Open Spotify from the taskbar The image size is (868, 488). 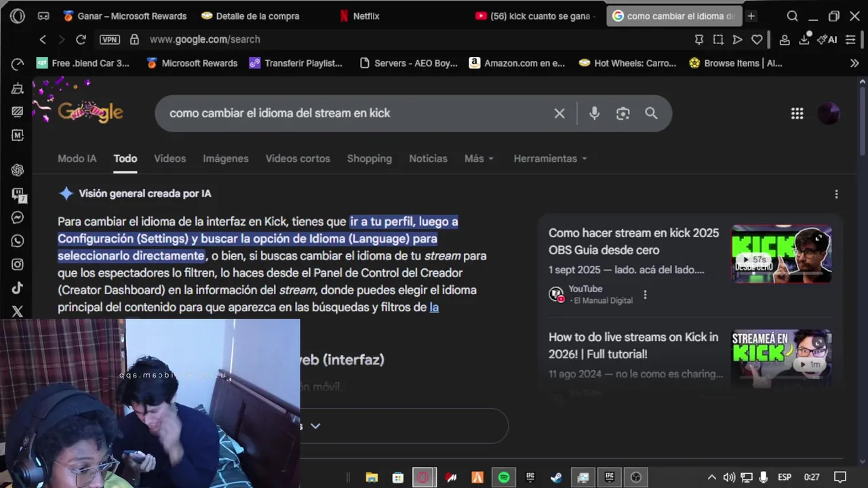pos(504,477)
